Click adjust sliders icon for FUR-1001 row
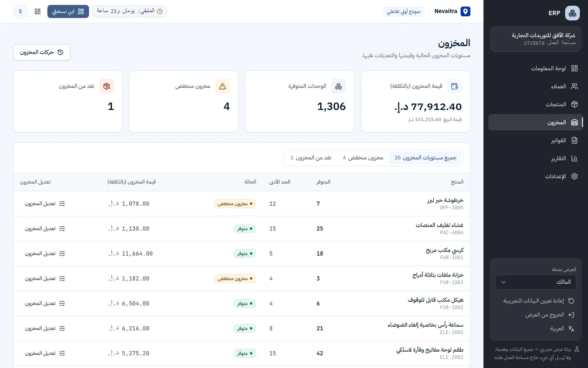The width and height of the screenshot is (588, 368). [62, 254]
